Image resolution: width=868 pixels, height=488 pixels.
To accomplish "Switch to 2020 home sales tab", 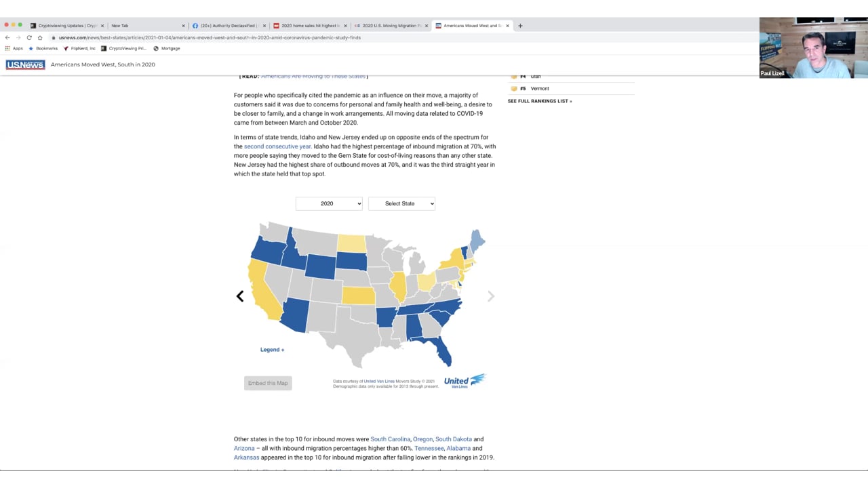I will 309,26.
